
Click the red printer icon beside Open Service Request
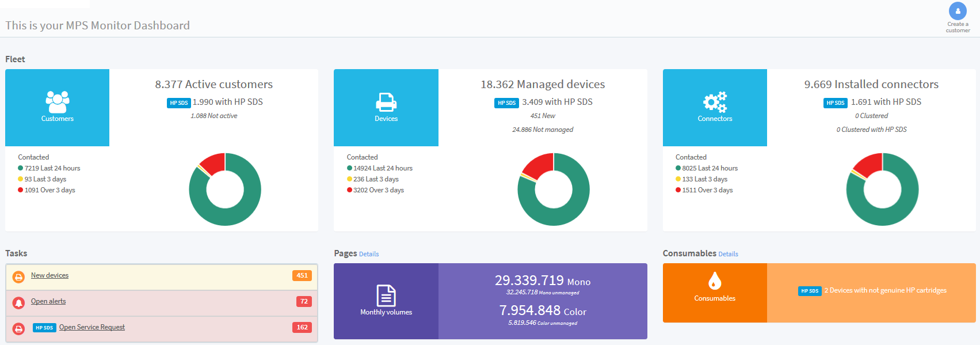click(x=18, y=329)
